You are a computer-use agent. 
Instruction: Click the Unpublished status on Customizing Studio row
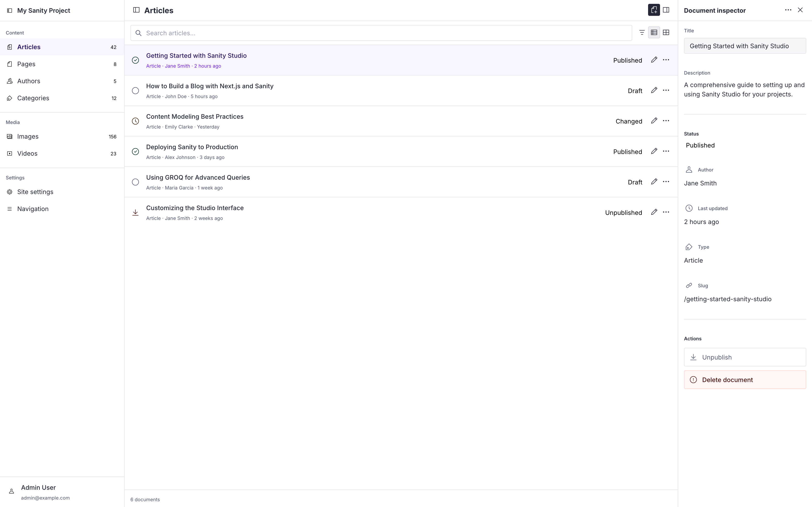[x=623, y=212]
